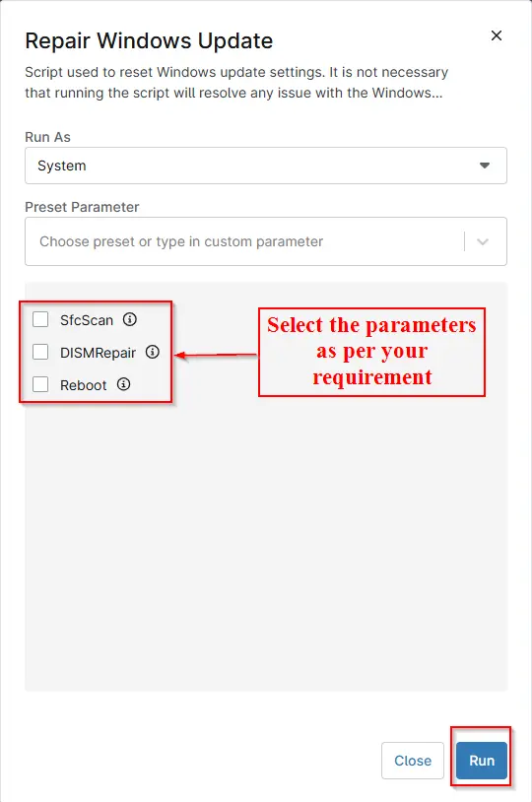Enable the SfcScan checkbox
The image size is (532, 802).
(40, 319)
